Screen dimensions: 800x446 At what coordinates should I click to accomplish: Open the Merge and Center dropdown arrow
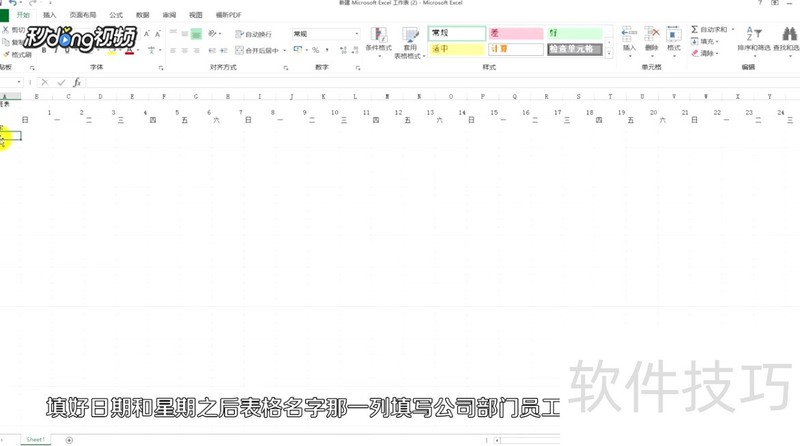(284, 51)
